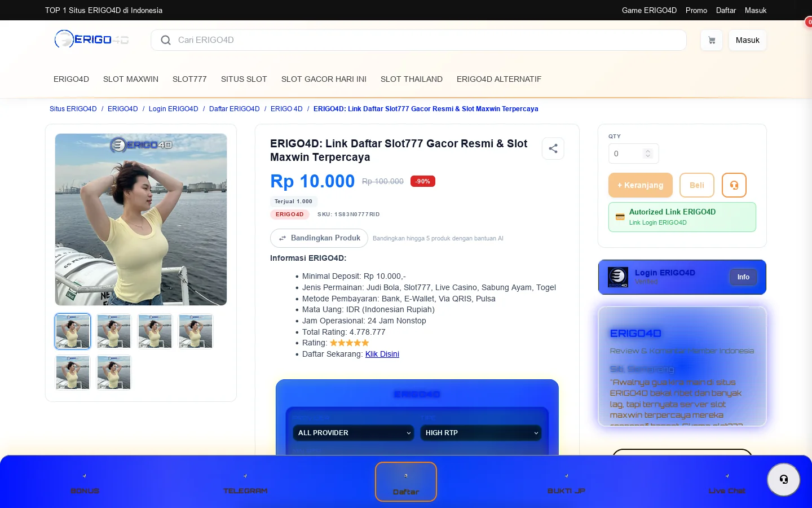812x508 pixels.
Task: Expand the HIGH RTP dropdown
Action: (x=481, y=433)
